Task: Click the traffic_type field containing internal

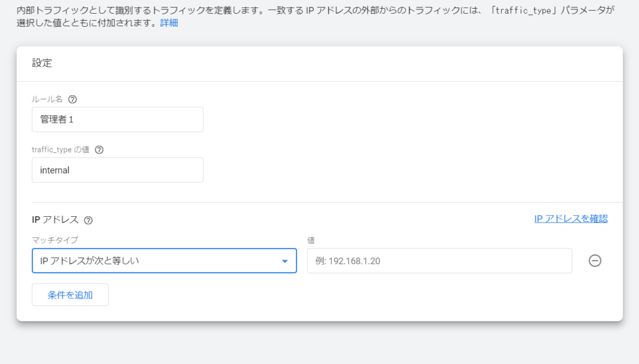Action: tap(117, 170)
